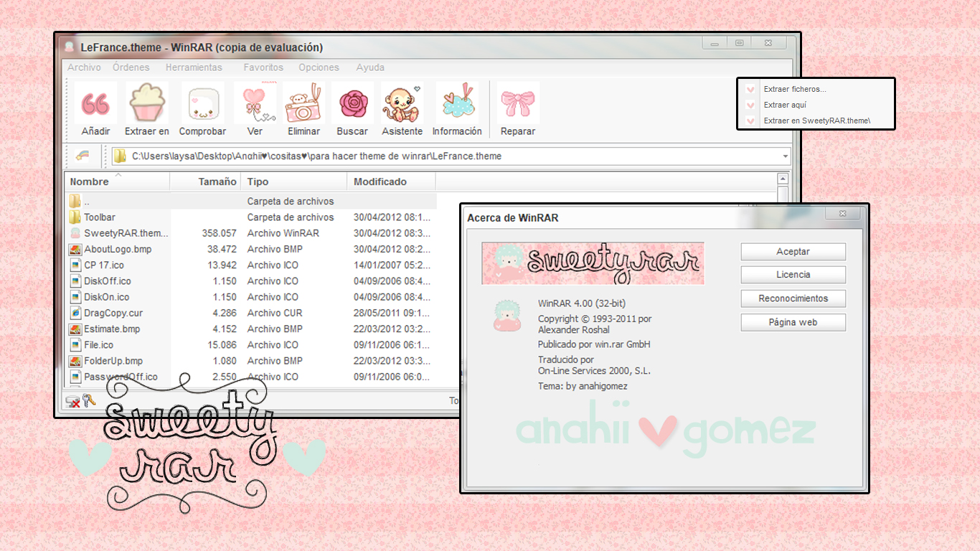Sort files by the Tamaño column header

tap(205, 182)
